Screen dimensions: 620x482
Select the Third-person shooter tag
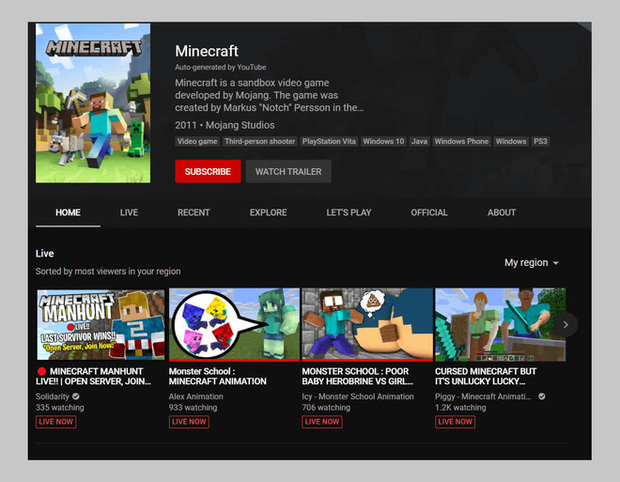(259, 142)
